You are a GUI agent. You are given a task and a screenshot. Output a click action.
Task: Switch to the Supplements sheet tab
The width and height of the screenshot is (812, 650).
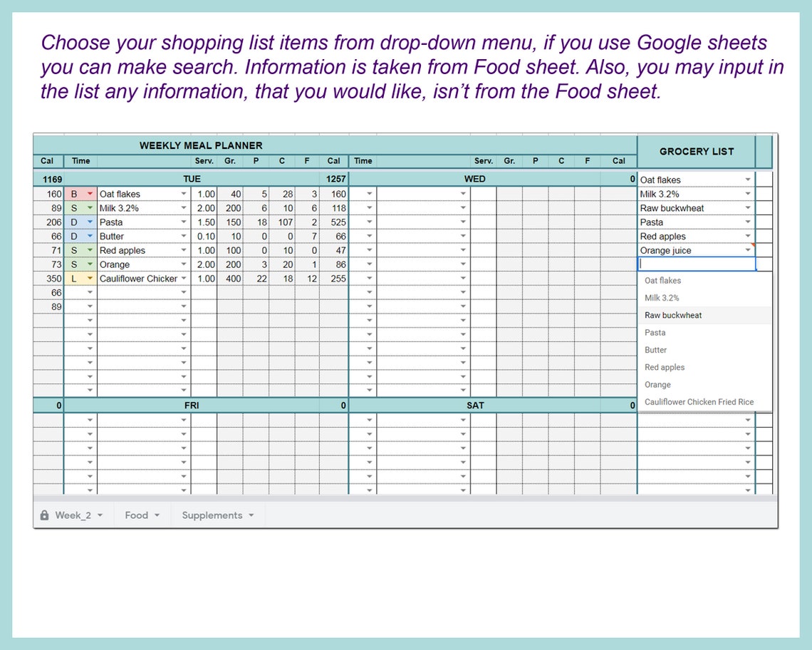(x=217, y=515)
